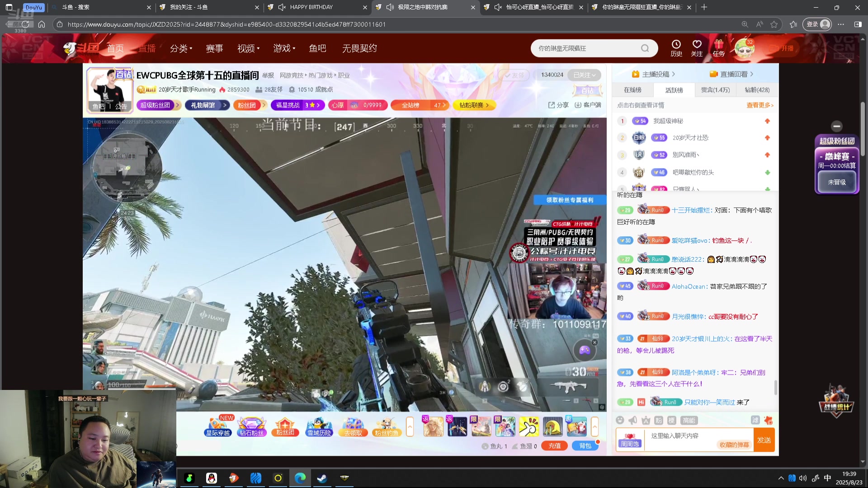This screenshot has width=868, height=488.
Task: Open the 背包 backpack button
Action: click(x=585, y=446)
